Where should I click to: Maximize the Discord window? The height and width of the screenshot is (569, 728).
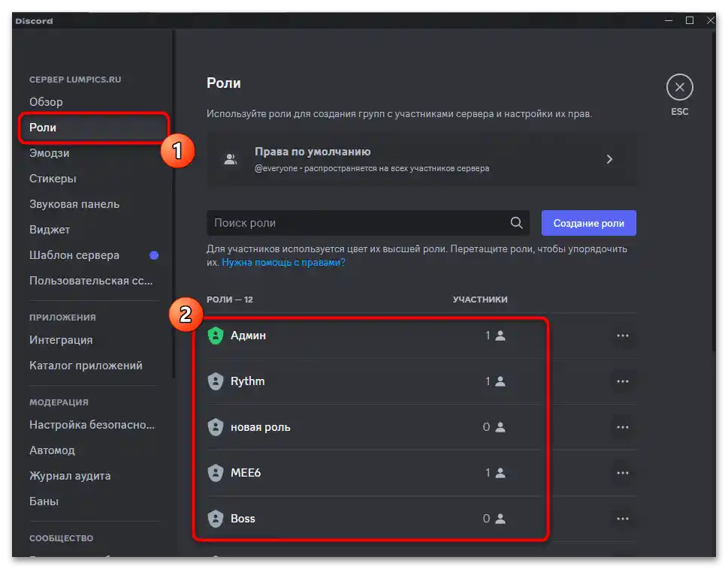pos(690,20)
